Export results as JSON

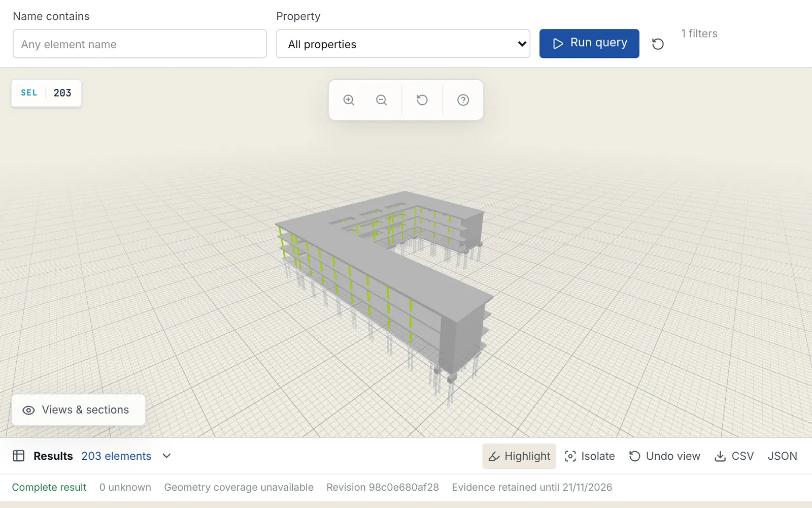pos(782,456)
